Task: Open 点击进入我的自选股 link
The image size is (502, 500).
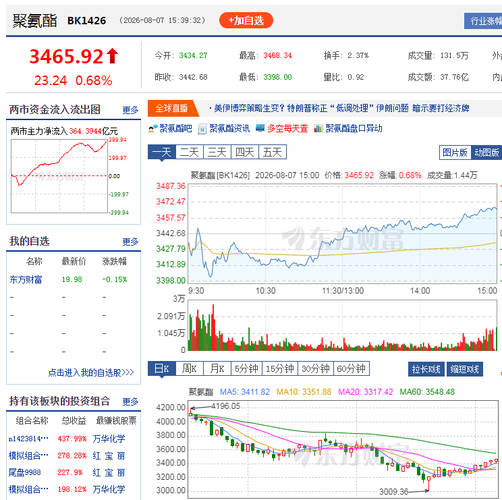Action: coord(91,373)
